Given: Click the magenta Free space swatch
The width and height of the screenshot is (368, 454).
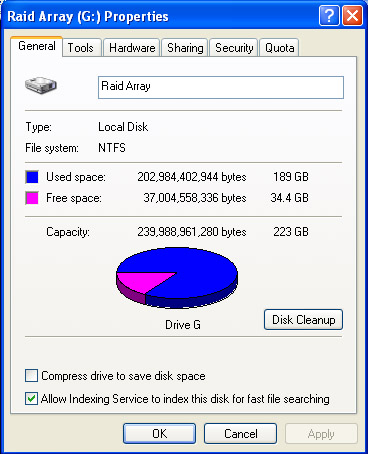Looking at the screenshot, I should (32, 198).
